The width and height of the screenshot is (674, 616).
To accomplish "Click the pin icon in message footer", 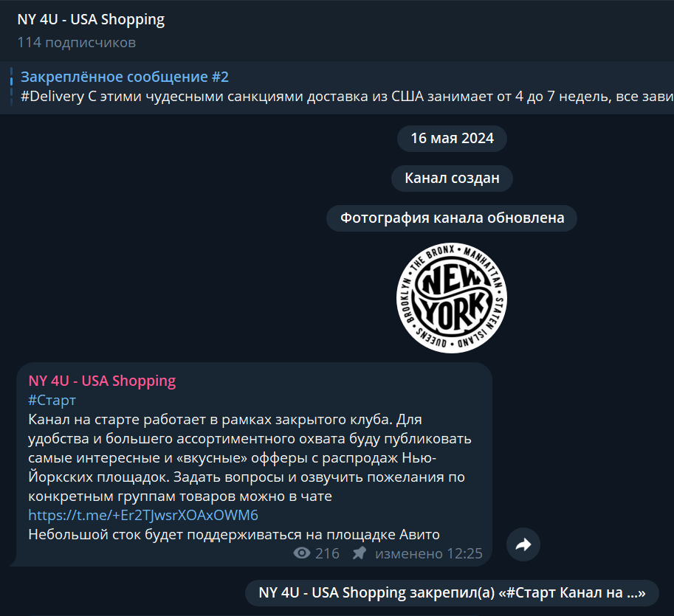I will [360, 553].
